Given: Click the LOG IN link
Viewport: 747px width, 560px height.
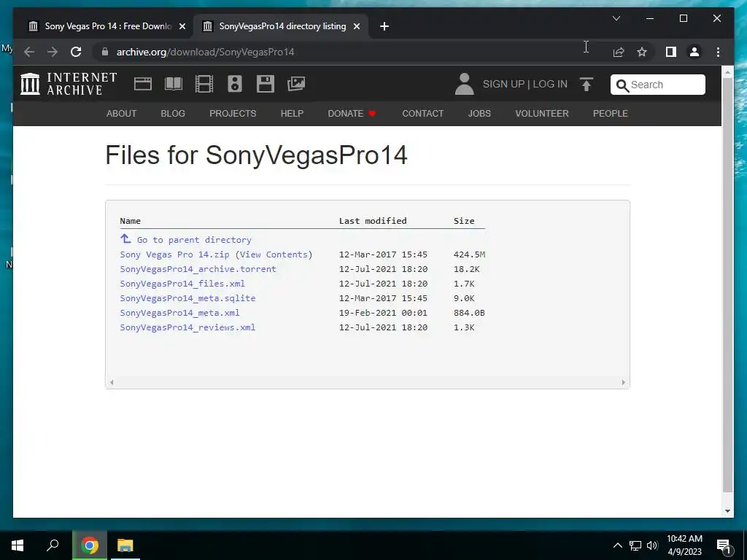Looking at the screenshot, I should click(x=550, y=84).
